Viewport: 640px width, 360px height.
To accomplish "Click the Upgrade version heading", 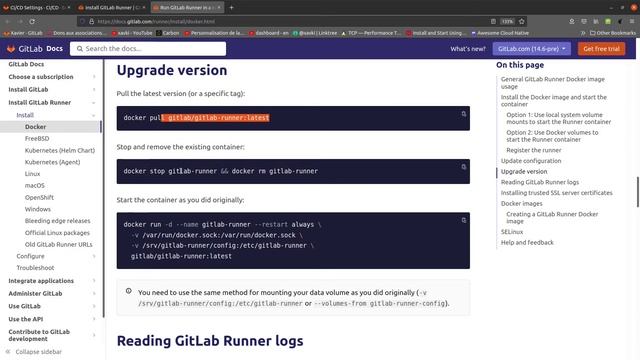I will [172, 70].
